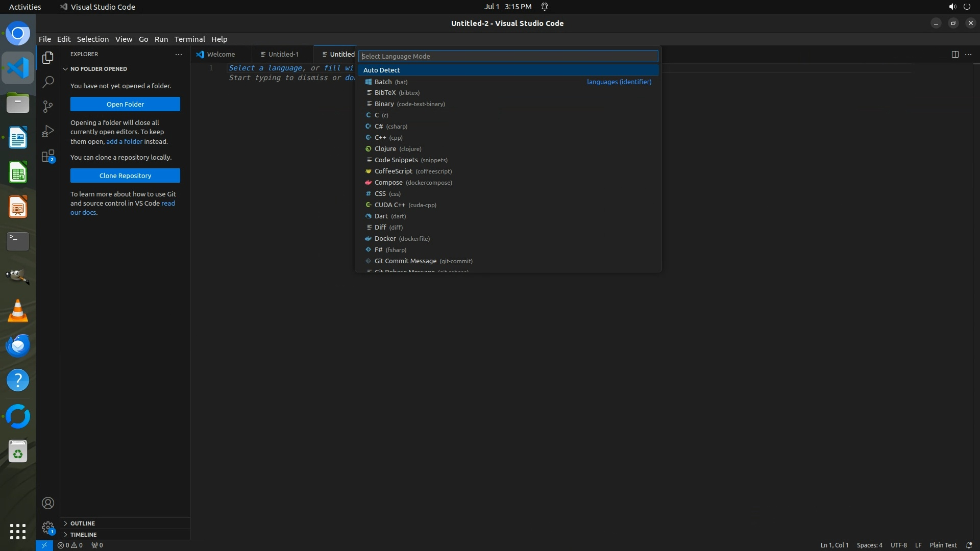Click the Select Language Mode input field
The image size is (980, 551).
click(x=508, y=56)
